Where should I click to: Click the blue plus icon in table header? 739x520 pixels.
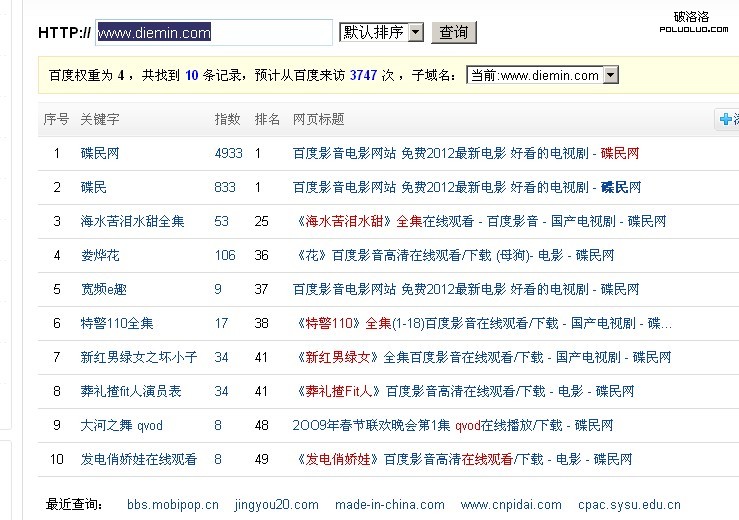[725, 119]
